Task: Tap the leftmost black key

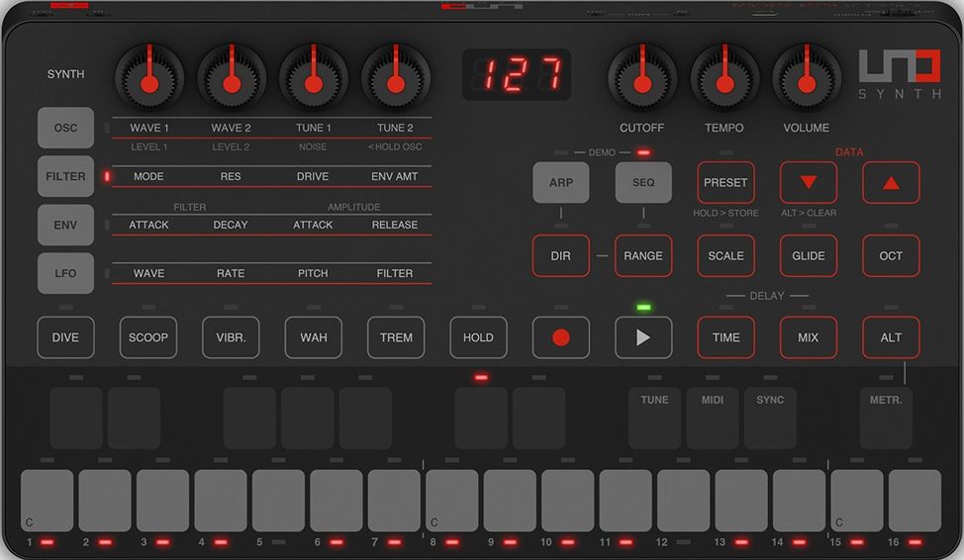Action: point(76,418)
